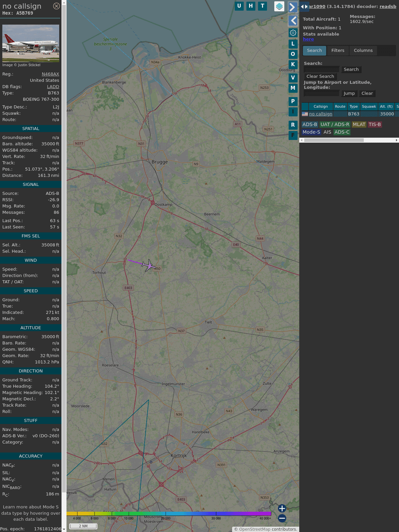Click the altitude color legend bar
Image resolution: width=399 pixels, height=532 pixels.
coord(169,514)
